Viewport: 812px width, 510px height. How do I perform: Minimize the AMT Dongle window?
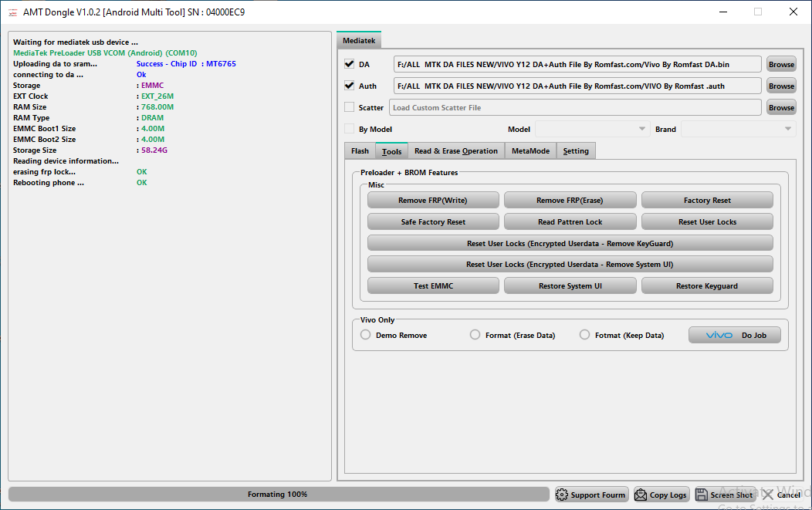[x=723, y=12]
